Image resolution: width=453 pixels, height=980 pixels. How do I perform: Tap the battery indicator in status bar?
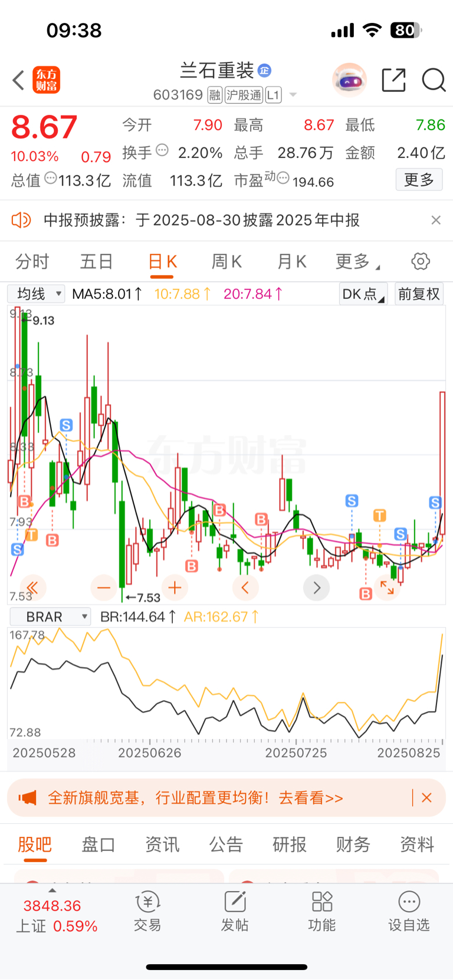click(406, 30)
